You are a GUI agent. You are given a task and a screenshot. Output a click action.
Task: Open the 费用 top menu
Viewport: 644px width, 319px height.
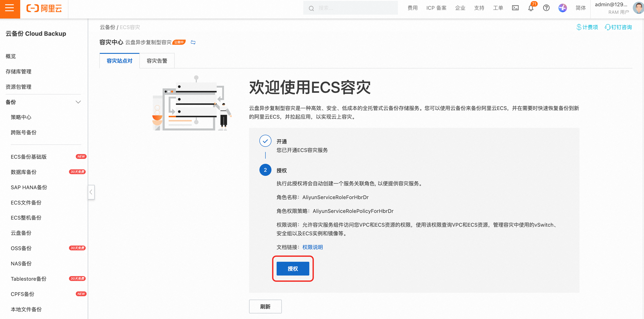pyautogui.click(x=413, y=8)
